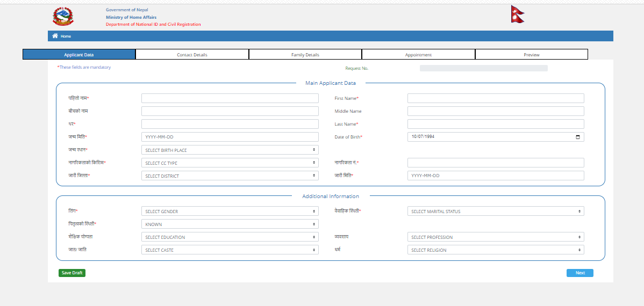This screenshot has width=644, height=306.
Task: Choose from Select Gender dropdown
Action: pyautogui.click(x=230, y=211)
